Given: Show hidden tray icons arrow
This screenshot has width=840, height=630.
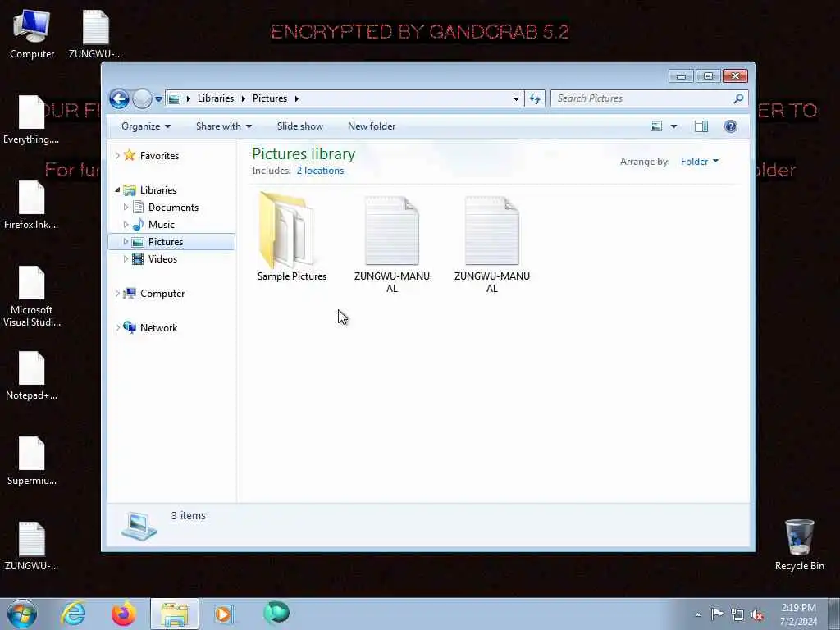Looking at the screenshot, I should coord(697,614).
